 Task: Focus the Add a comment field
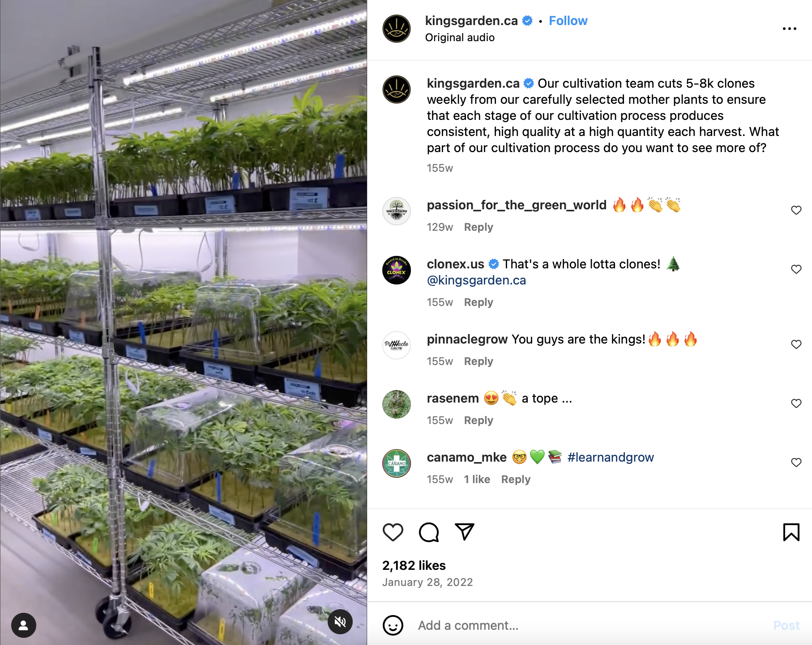[x=591, y=625]
